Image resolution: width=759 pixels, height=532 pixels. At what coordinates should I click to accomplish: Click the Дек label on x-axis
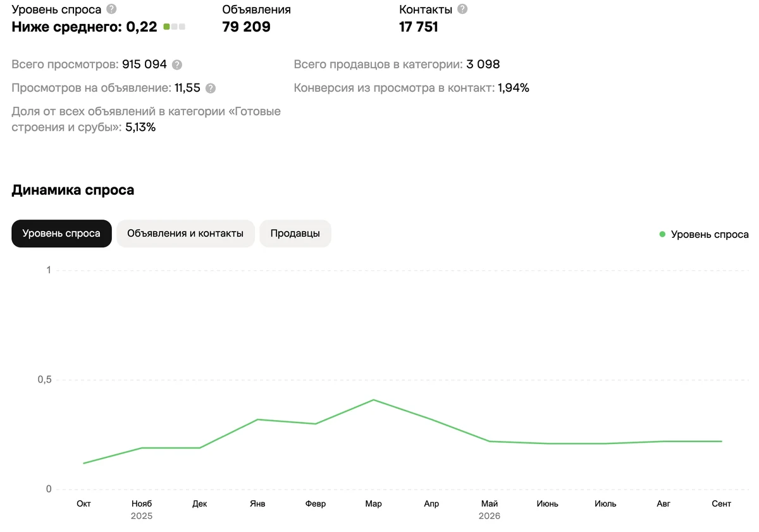[x=199, y=504]
